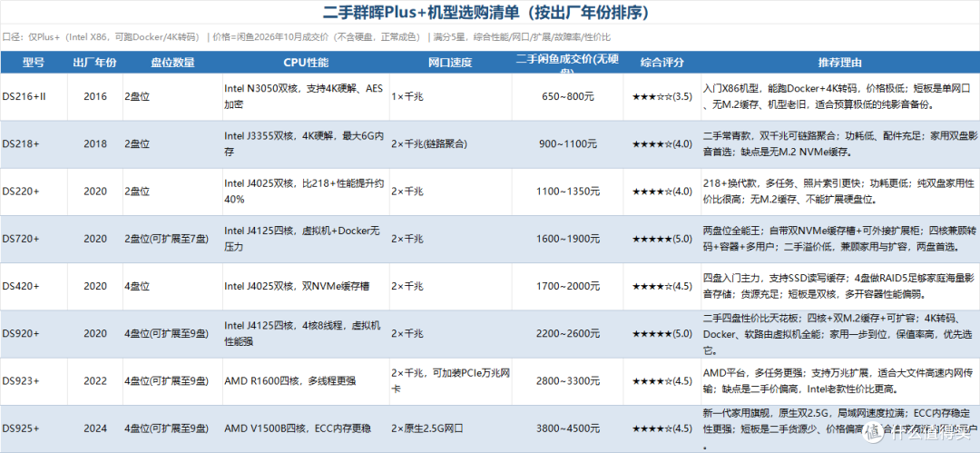Image resolution: width=980 pixels, height=453 pixels.
Task: Click the DS920+ model cell
Action: tap(34, 333)
